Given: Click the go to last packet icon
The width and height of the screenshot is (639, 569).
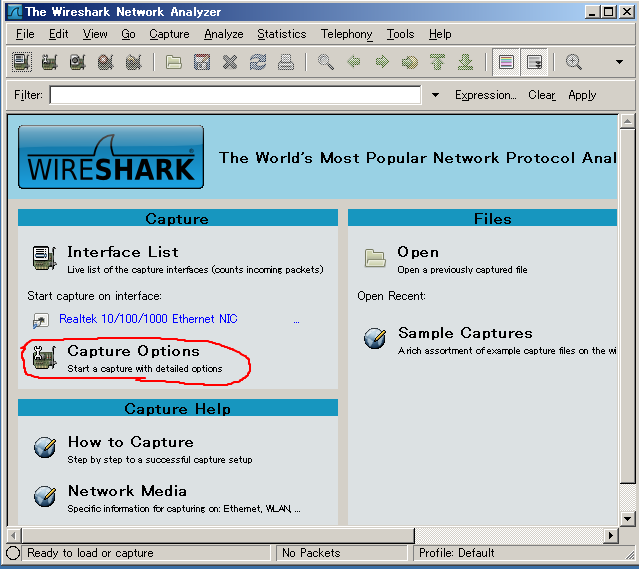Looking at the screenshot, I should (465, 62).
